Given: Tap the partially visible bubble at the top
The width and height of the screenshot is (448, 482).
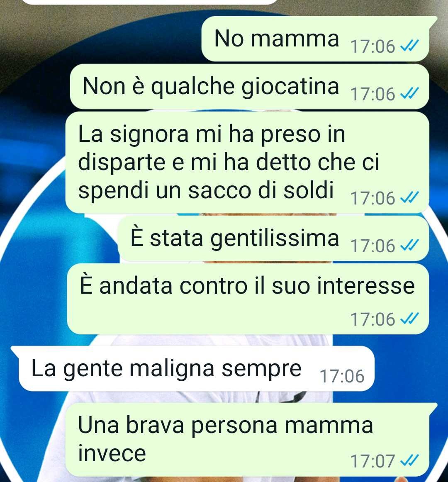Looking at the screenshot, I should tap(150, 2).
